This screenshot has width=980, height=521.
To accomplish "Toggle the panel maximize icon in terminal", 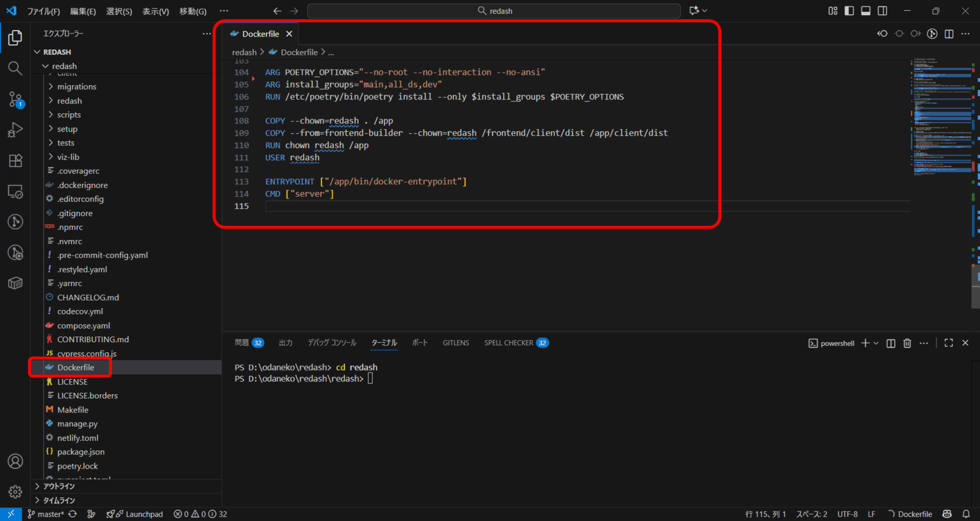I will pos(948,343).
